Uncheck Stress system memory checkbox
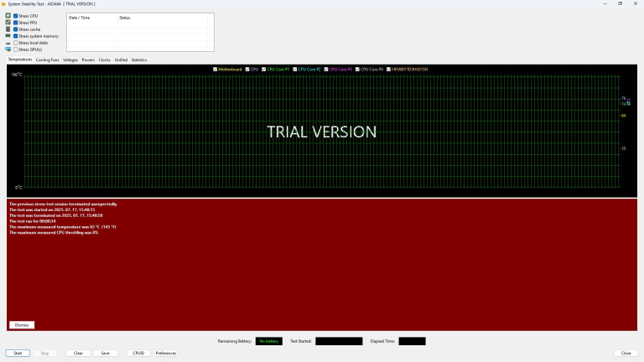The height and width of the screenshot is (362, 644). pos(16,36)
